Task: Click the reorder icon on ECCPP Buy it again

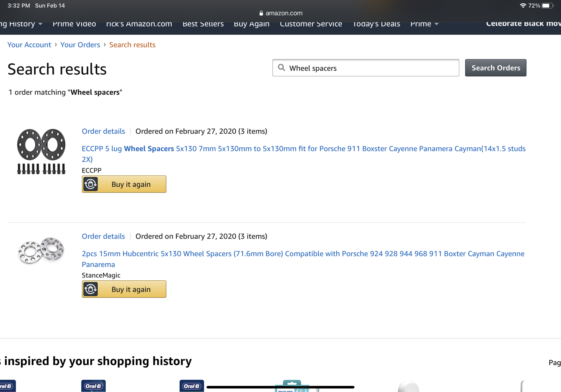Action: pos(90,184)
